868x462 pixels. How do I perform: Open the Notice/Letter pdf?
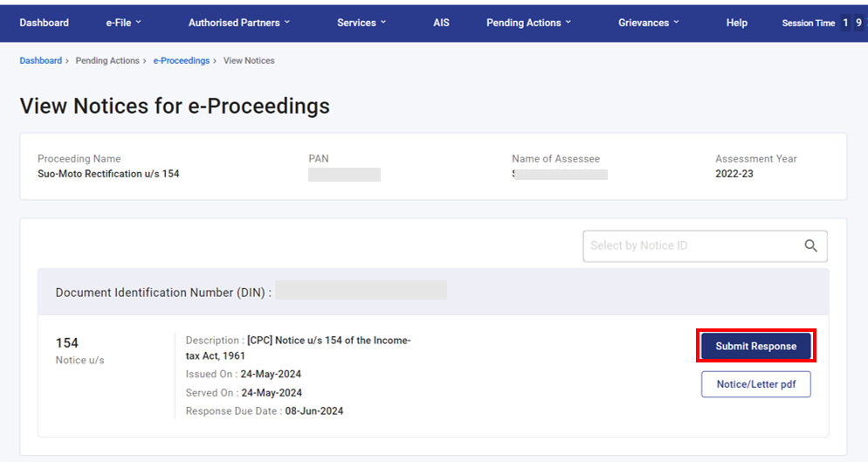pos(755,384)
